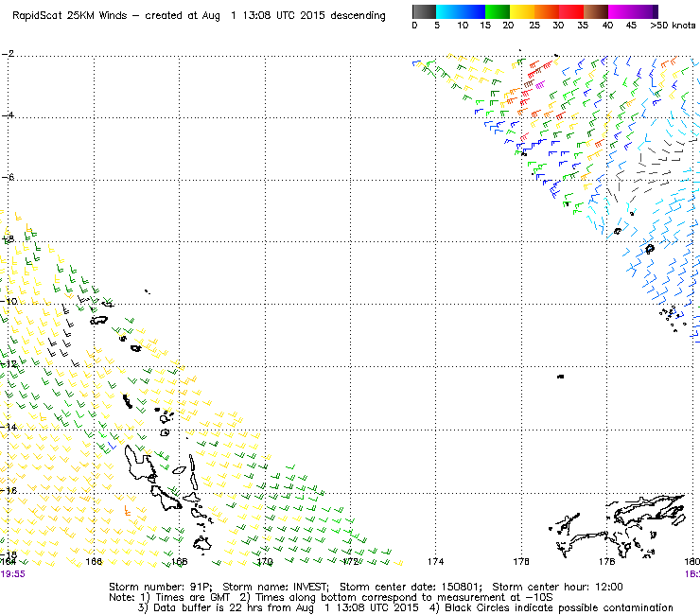This screenshot has height=615, width=700.
Task: Click the "-2" latitude label
Action: [x=8, y=54]
